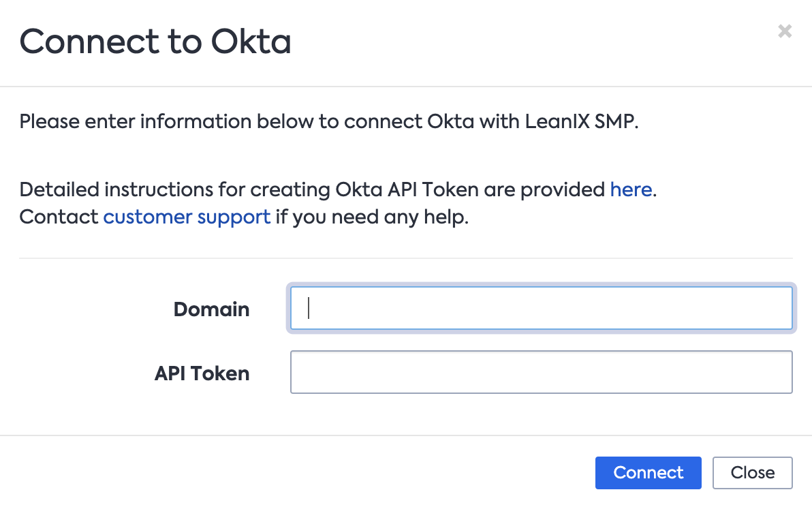This screenshot has height=507, width=812.
Task: Click the Domain field label
Action: [211, 309]
